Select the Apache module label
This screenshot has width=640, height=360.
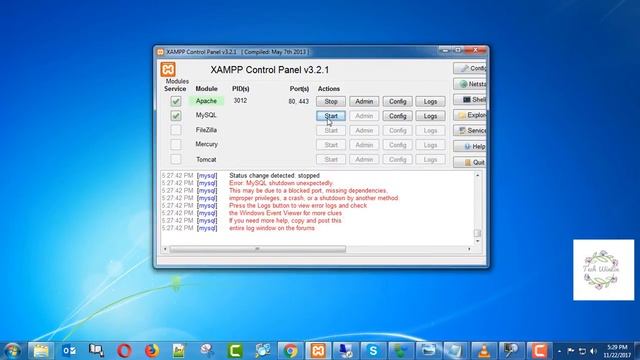click(206, 101)
